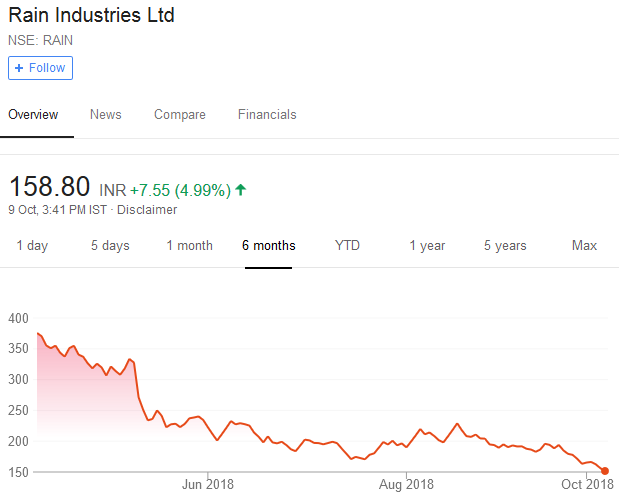Viewport: 619px width, 498px height.
Task: Show the 5 days chart range
Action: coord(110,246)
